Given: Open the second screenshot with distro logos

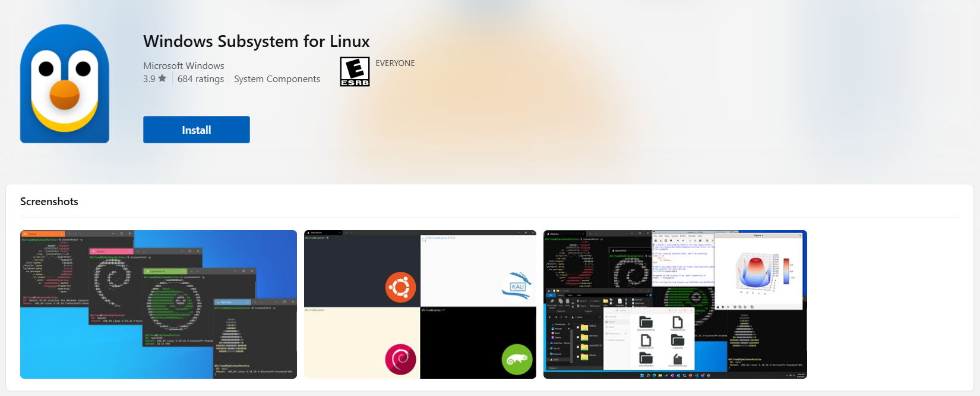Looking at the screenshot, I should pyautogui.click(x=420, y=304).
